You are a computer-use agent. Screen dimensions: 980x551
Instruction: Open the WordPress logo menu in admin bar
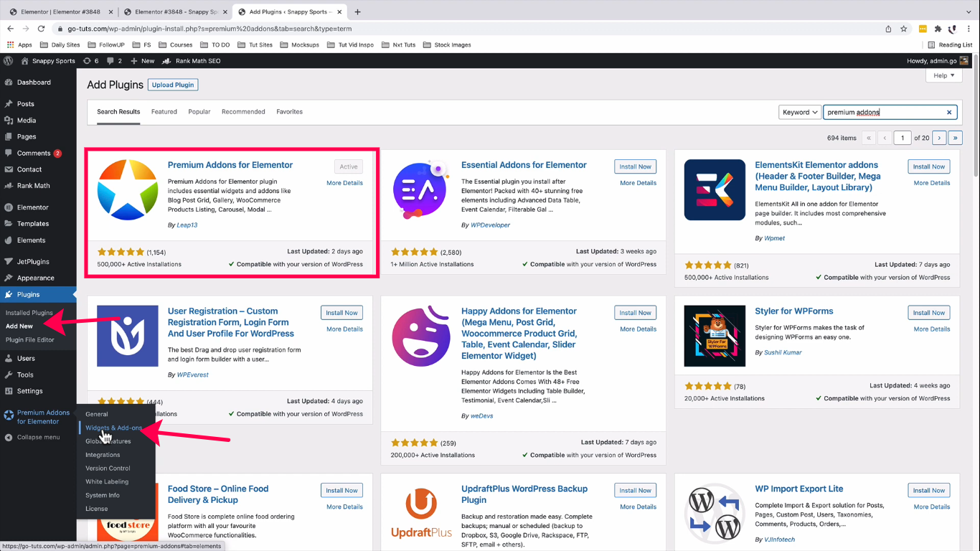(x=8, y=61)
